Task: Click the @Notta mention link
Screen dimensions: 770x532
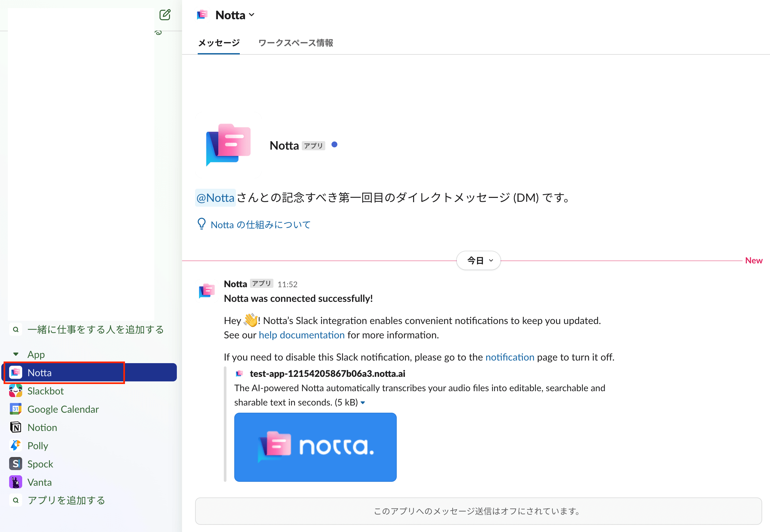Action: pyautogui.click(x=216, y=198)
